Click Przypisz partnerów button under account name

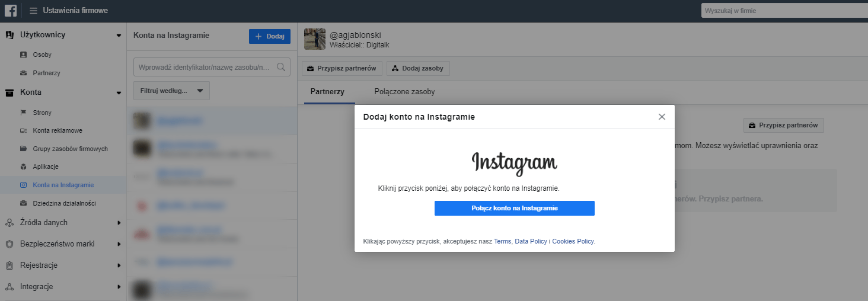tap(342, 68)
